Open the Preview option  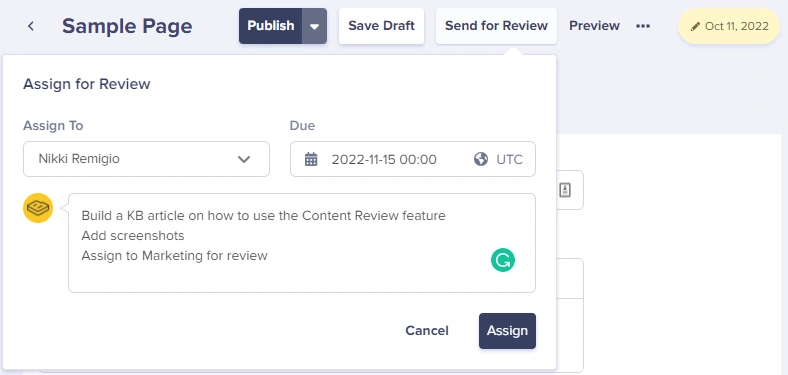pos(595,26)
